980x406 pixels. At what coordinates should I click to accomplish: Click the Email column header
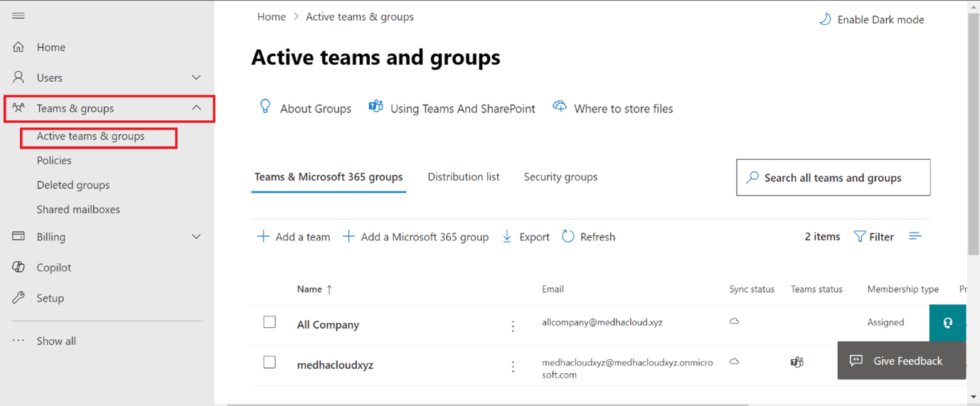coord(553,289)
